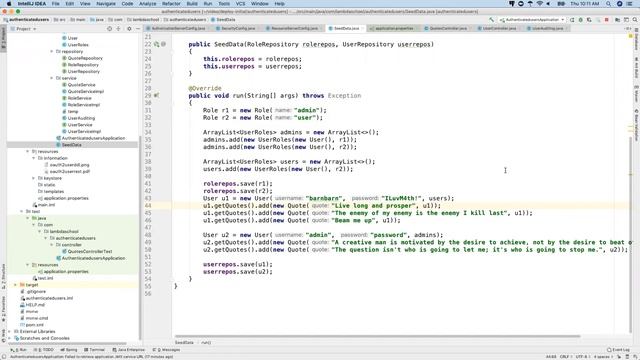Open Project panel gear settings
The image size is (640, 360).
pyautogui.click(x=129, y=29)
